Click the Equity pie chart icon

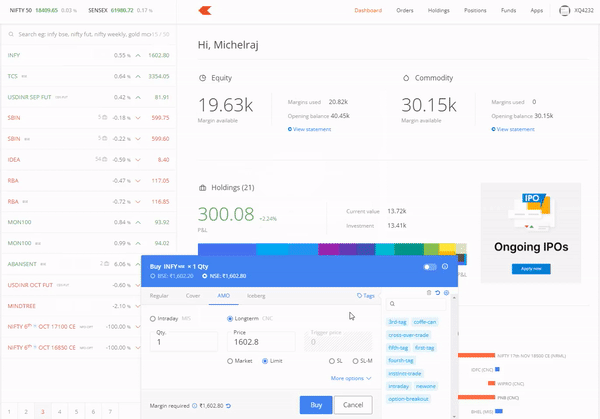coord(202,78)
